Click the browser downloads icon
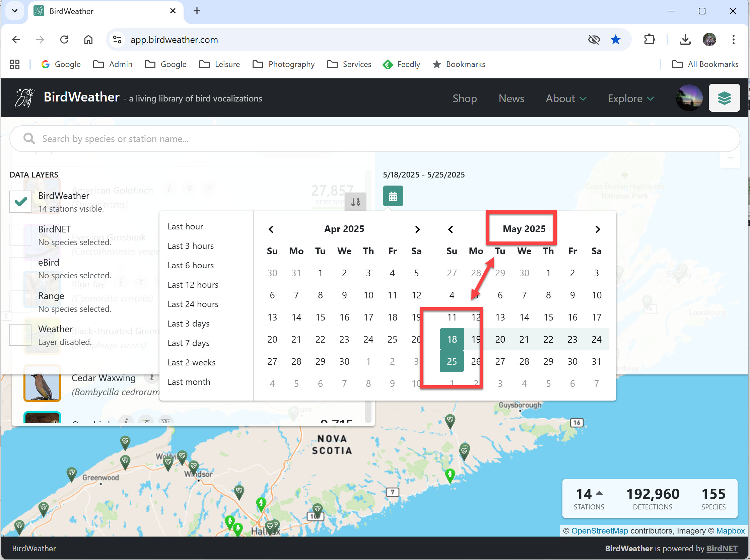Screen dimensions: 750x560 coord(685,40)
